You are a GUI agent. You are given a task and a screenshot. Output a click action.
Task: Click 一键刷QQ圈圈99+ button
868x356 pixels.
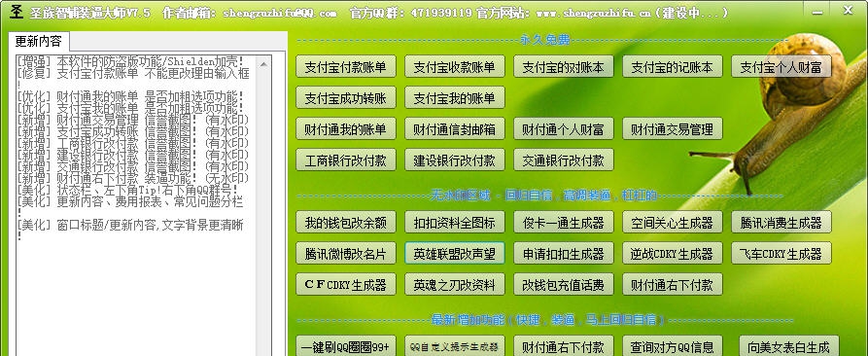(345, 346)
